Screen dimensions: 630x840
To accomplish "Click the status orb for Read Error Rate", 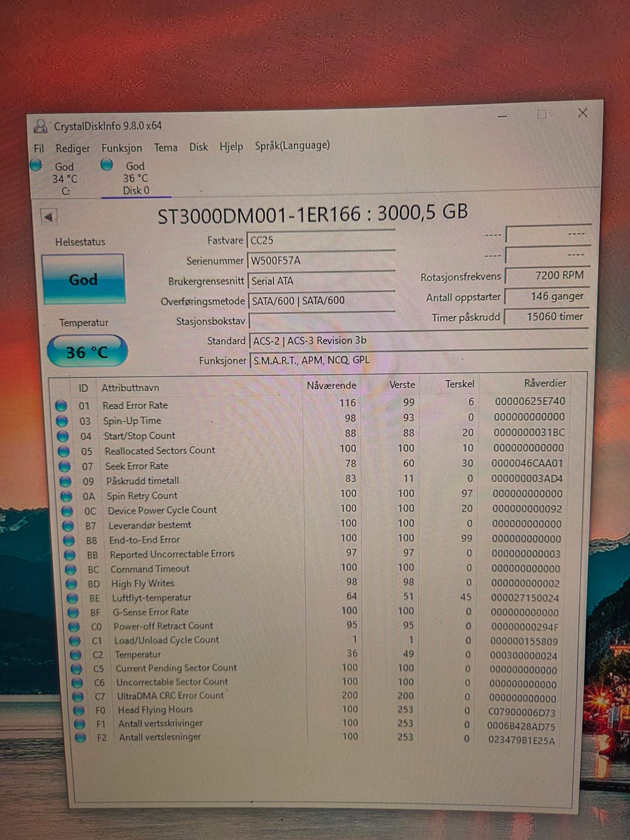I will click(x=61, y=406).
